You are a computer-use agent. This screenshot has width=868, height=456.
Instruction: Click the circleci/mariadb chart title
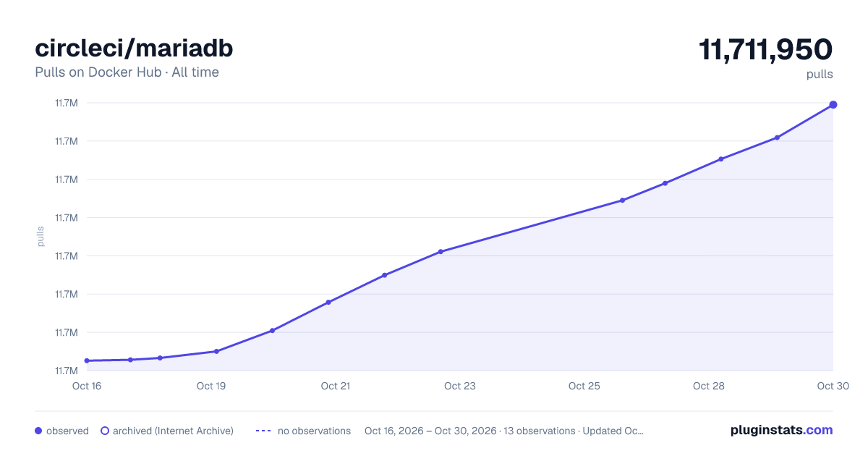pos(134,48)
